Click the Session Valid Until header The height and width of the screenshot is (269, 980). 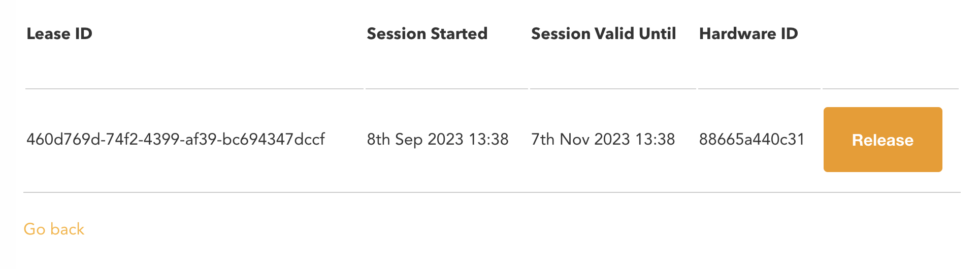click(603, 34)
